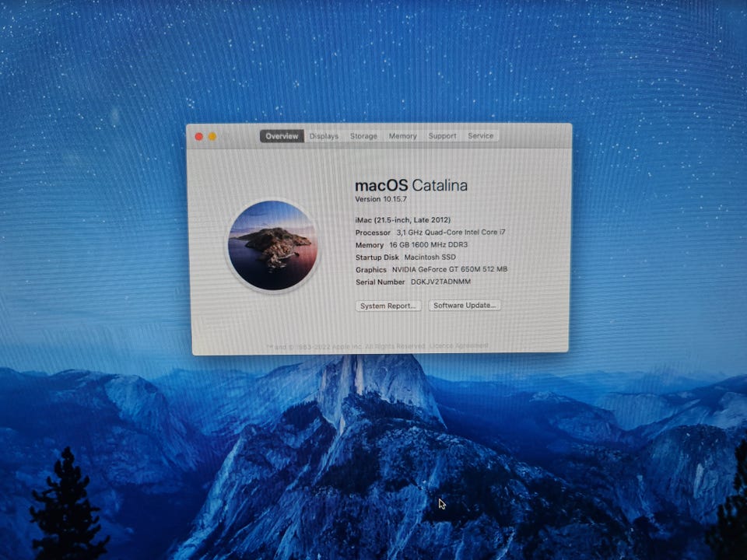Open the Storage tab
This screenshot has height=560, width=747.
click(x=363, y=136)
